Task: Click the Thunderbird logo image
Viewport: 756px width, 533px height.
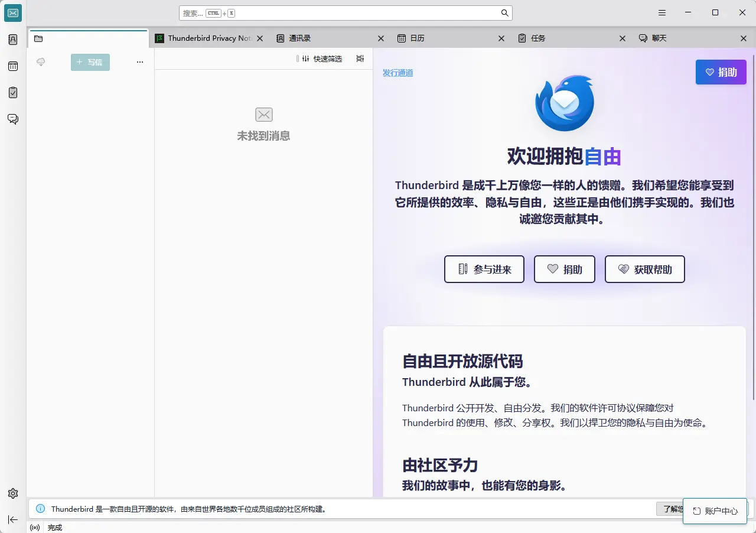Action: pos(565,103)
